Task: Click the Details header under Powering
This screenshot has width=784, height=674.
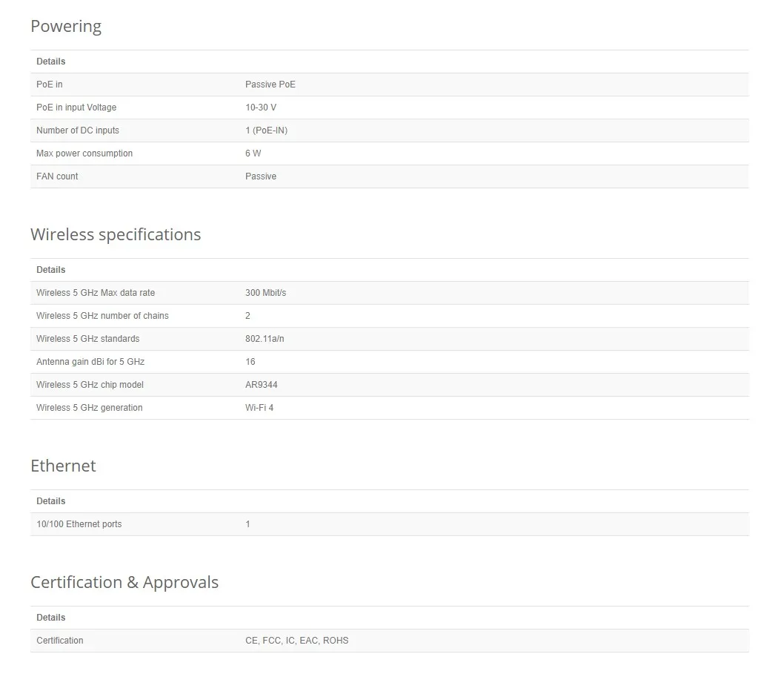Action: tap(51, 62)
